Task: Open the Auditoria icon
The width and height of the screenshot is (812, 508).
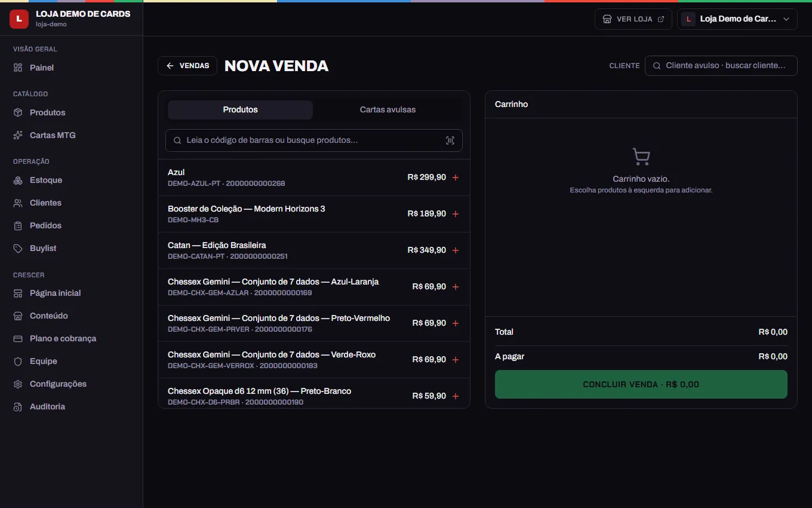Action: click(18, 406)
